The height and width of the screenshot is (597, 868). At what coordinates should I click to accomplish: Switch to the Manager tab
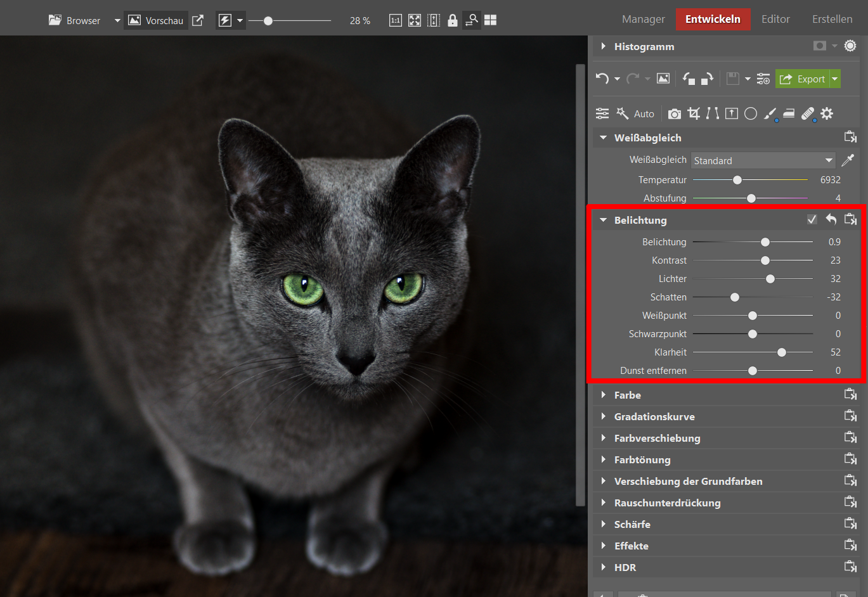tap(643, 19)
